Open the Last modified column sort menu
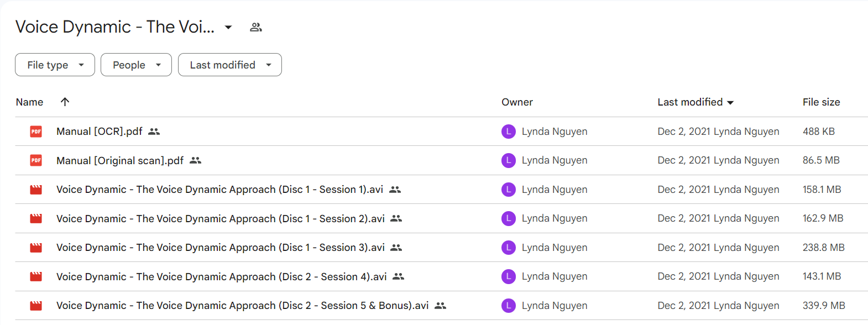 (x=696, y=102)
